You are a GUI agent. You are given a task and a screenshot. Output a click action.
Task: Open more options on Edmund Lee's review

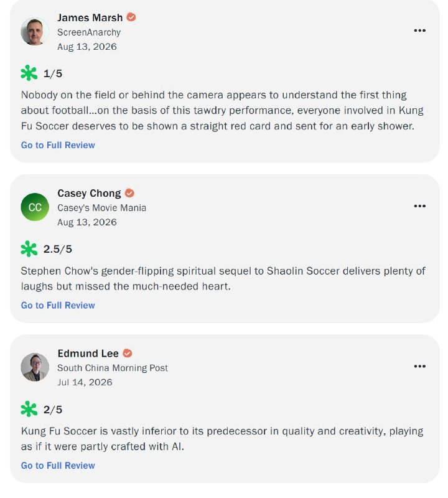(419, 366)
